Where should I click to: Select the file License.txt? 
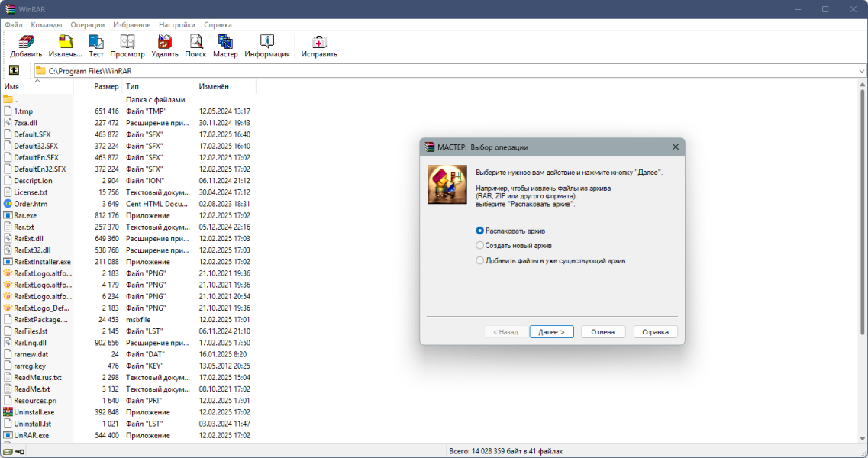31,192
